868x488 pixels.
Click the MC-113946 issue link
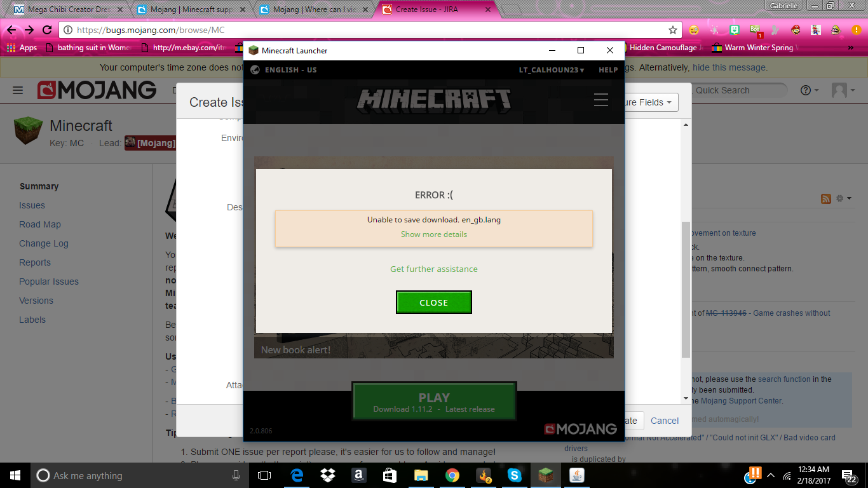click(x=728, y=313)
